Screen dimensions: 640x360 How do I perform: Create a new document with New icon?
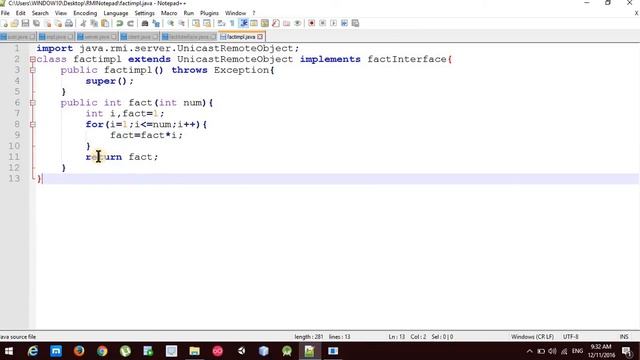[4, 23]
